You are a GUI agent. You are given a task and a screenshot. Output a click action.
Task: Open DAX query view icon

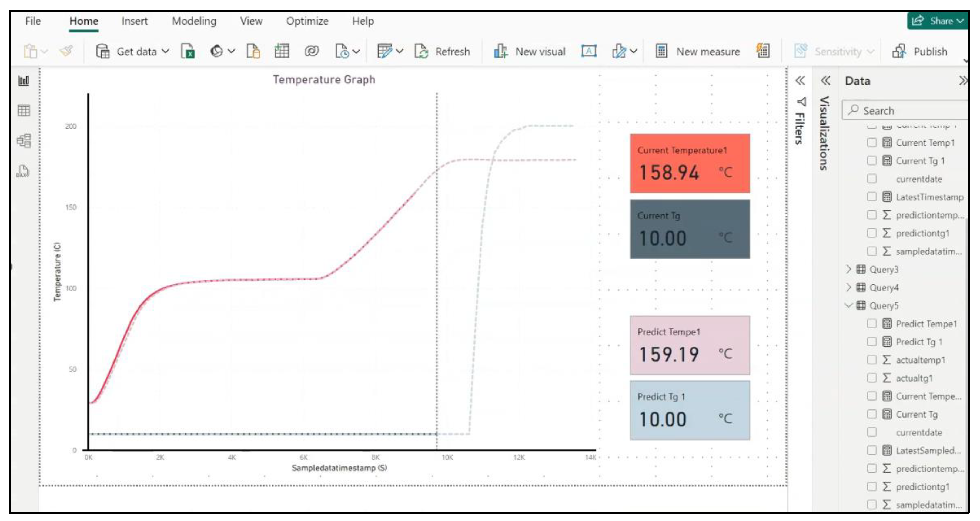[x=23, y=171]
